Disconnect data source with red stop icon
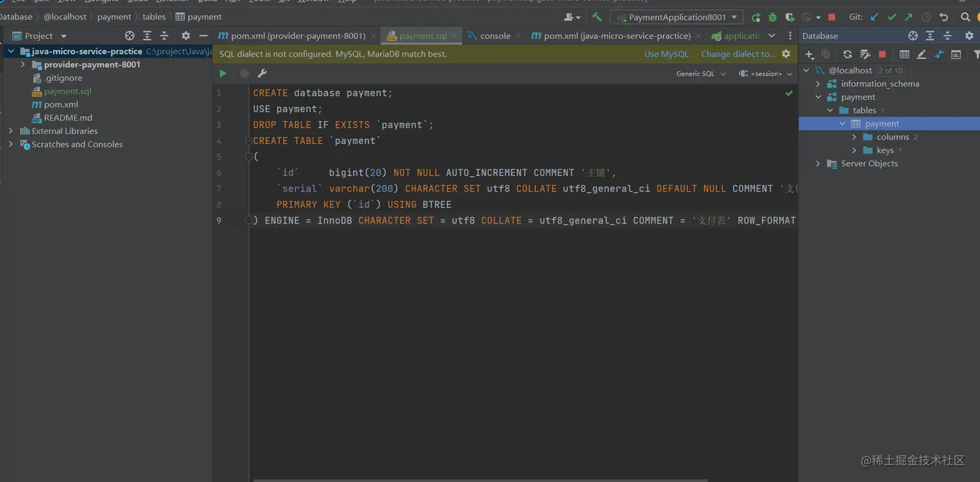 [x=882, y=54]
